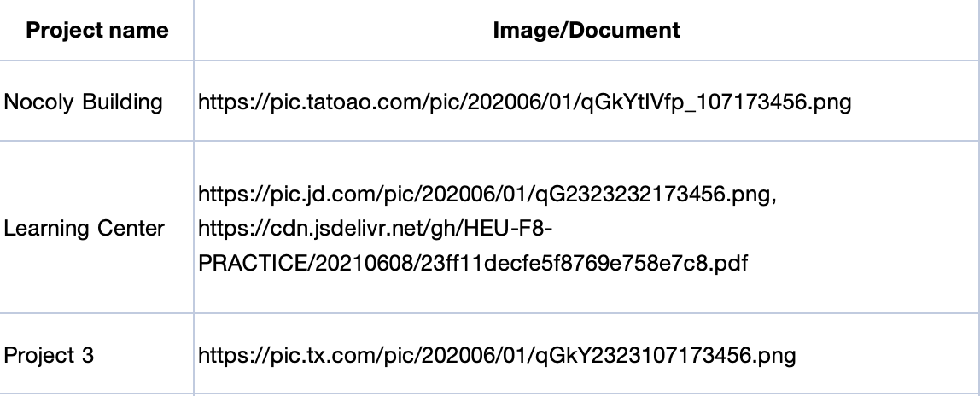Screen dimensions: 980x396
Task: Select the Project name column header
Action: 96,30
